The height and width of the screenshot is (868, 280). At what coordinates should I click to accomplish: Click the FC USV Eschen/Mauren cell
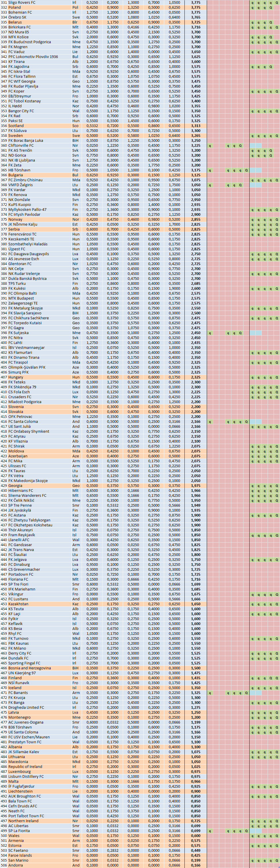[29, 737]
